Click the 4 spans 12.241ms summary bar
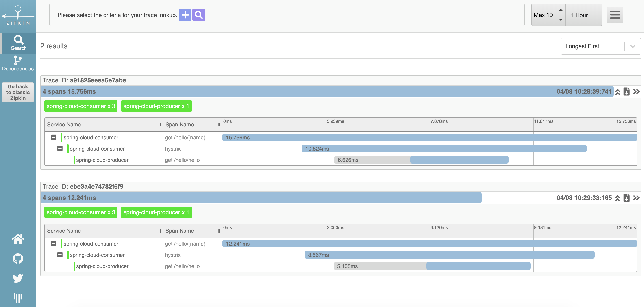644x307 pixels. coord(261,198)
